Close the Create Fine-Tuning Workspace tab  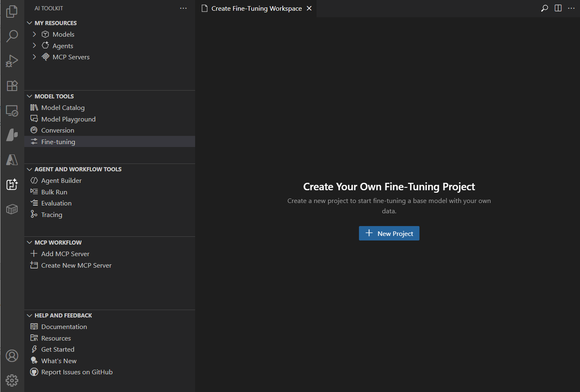[x=309, y=9]
